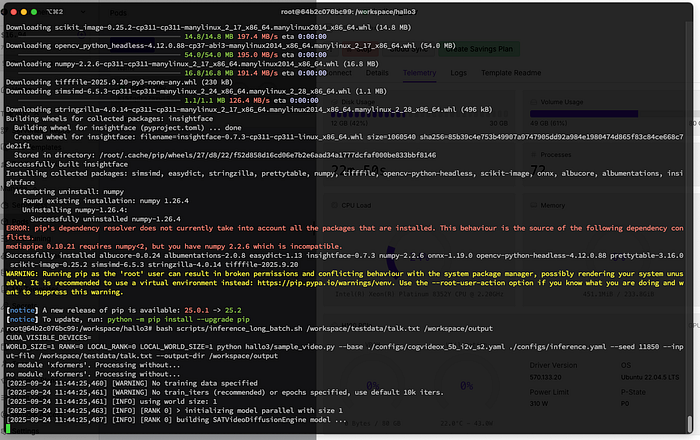This screenshot has width=700, height=440.
Task: Click the green cursor block at the prompt
Action: 8,429
